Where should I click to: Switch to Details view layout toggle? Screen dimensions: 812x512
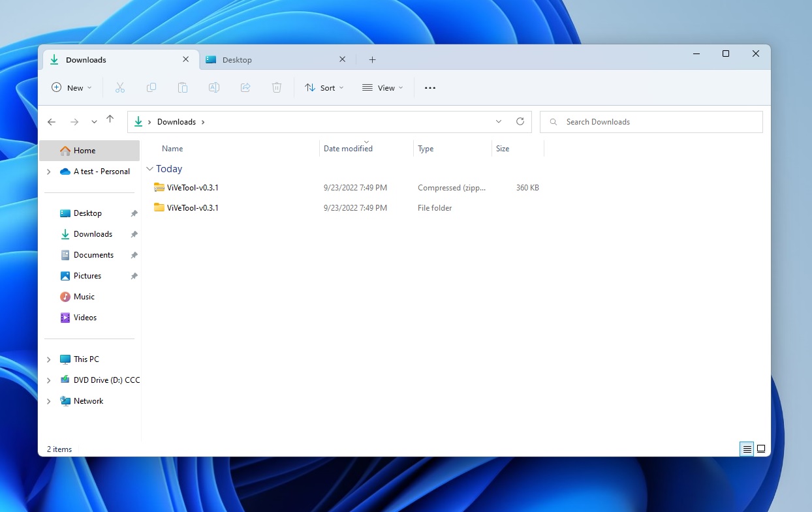tap(747, 449)
